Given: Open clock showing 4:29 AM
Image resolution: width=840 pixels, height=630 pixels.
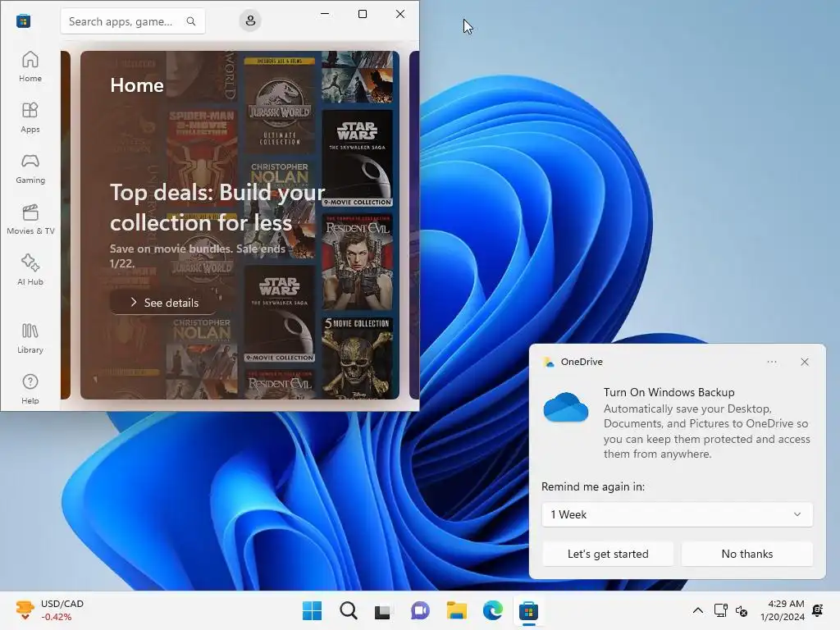Looking at the screenshot, I should 782,610.
